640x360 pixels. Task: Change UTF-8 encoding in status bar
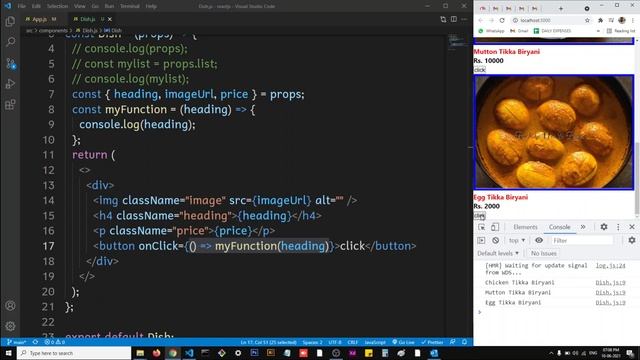point(334,342)
